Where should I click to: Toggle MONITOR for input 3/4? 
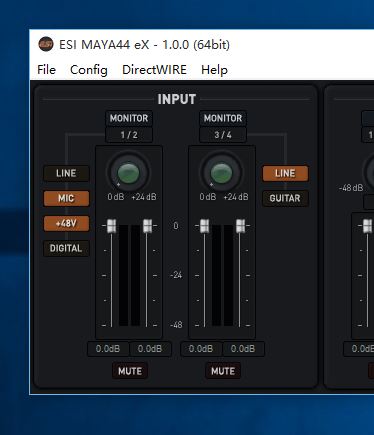(x=223, y=118)
